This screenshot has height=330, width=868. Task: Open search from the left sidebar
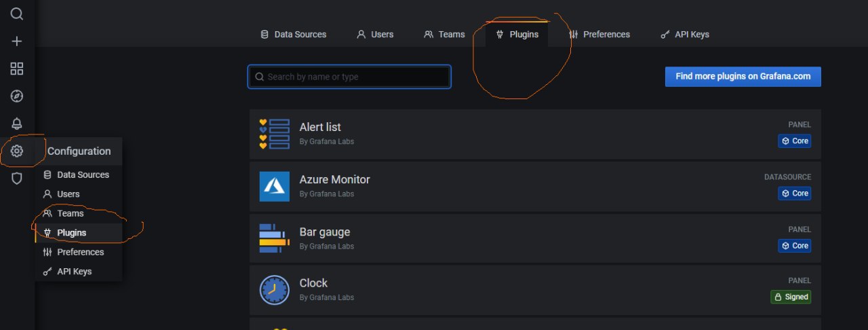17,14
